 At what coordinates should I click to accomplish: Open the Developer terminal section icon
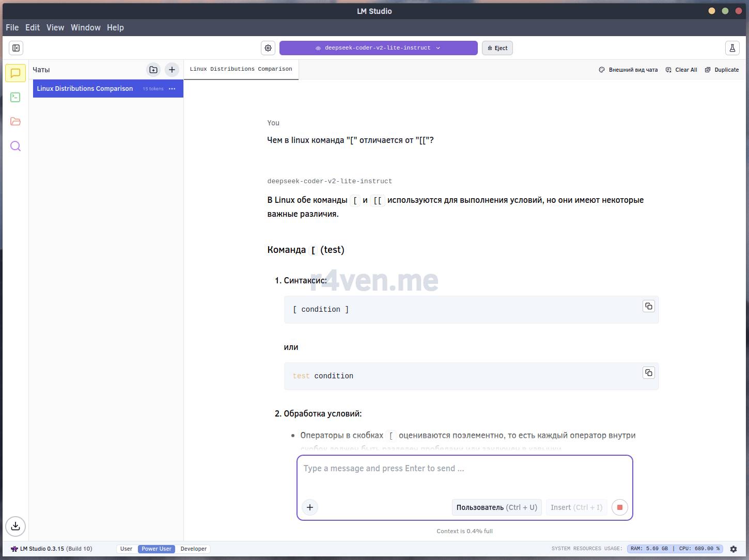click(15, 98)
